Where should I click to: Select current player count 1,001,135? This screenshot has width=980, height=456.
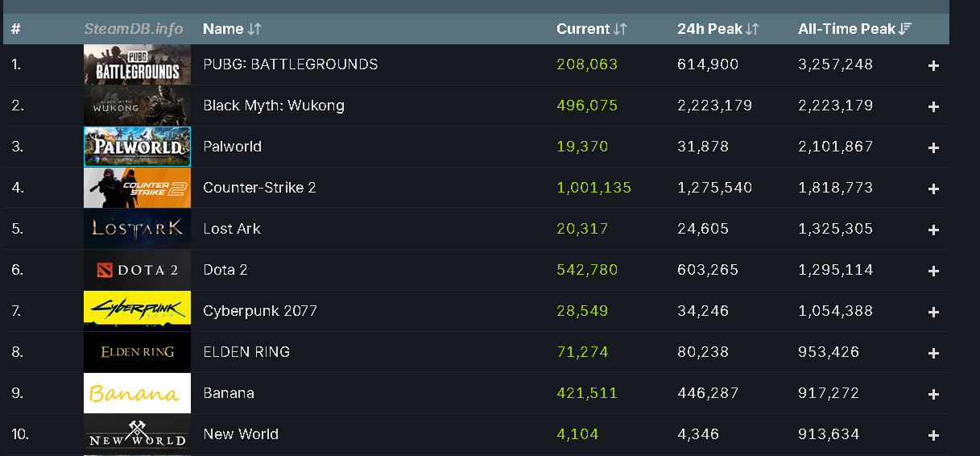(593, 188)
